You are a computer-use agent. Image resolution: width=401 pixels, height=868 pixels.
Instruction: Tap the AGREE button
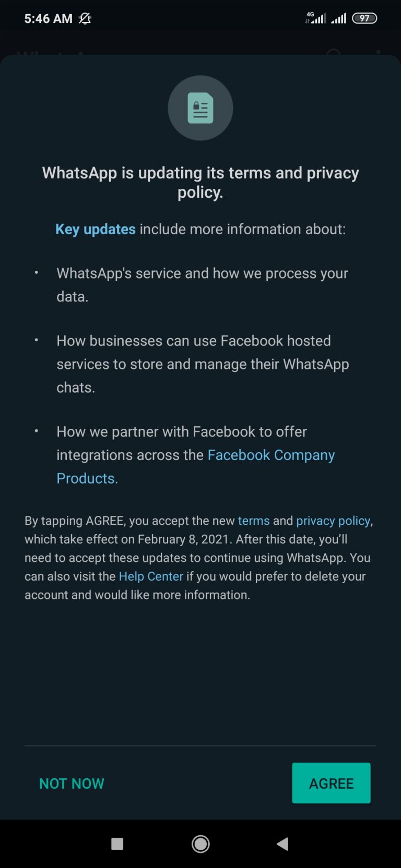(331, 783)
